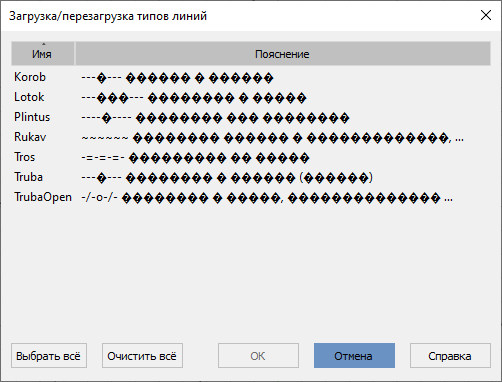Click the 'Выбрать всё' button
The height and width of the screenshot is (382, 502).
click(x=49, y=356)
